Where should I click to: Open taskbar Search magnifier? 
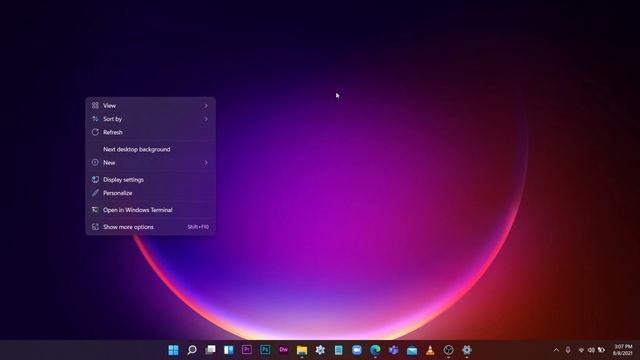tap(192, 350)
